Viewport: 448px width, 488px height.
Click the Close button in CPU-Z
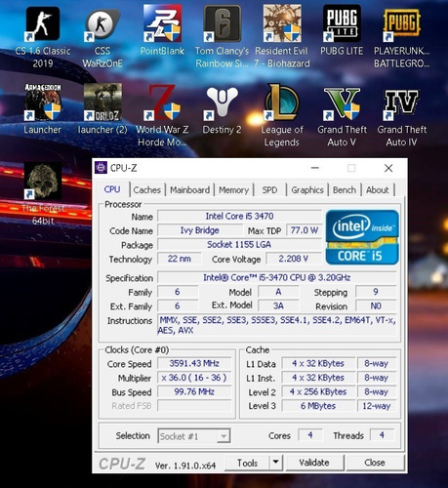[375, 463]
